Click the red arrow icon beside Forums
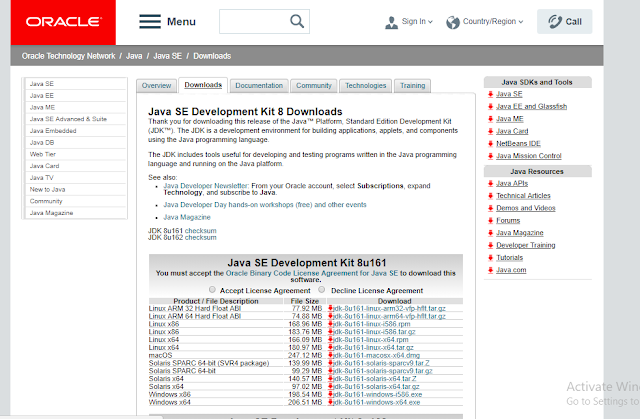This screenshot has height=419, width=640. (x=490, y=221)
